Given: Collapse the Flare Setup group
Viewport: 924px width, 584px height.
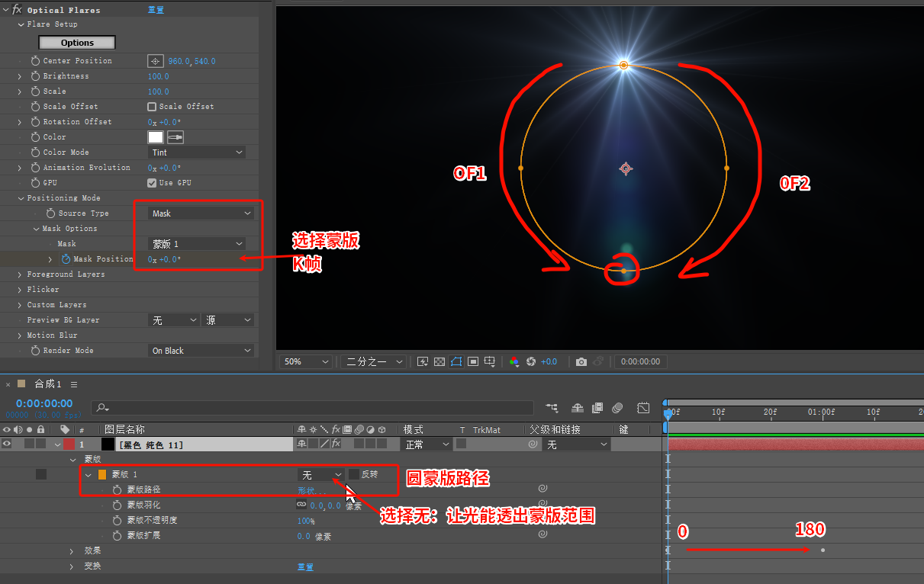Looking at the screenshot, I should [x=20, y=24].
